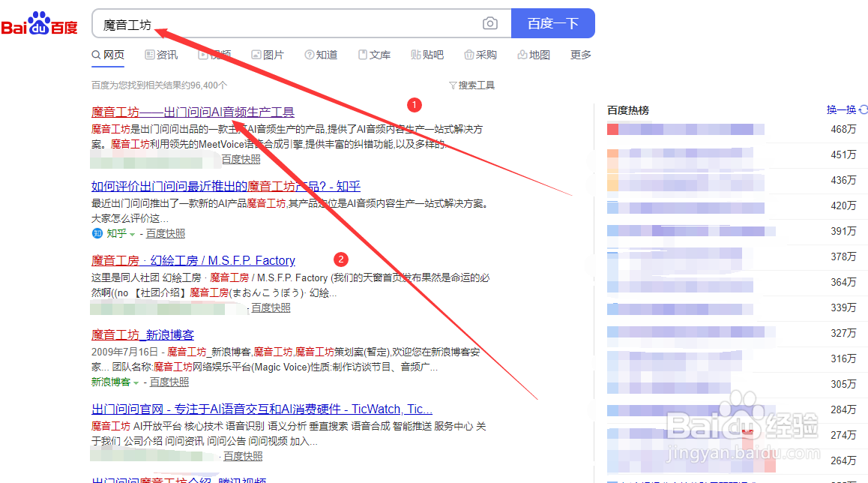Screen dimensions: 868x483
Task: Open hot list item with 451万
Action: [732, 155]
